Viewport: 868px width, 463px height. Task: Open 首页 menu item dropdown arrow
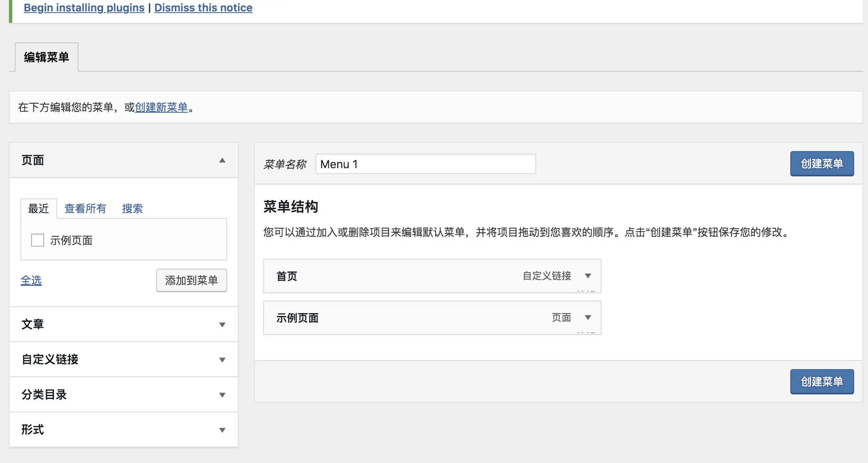click(x=588, y=276)
